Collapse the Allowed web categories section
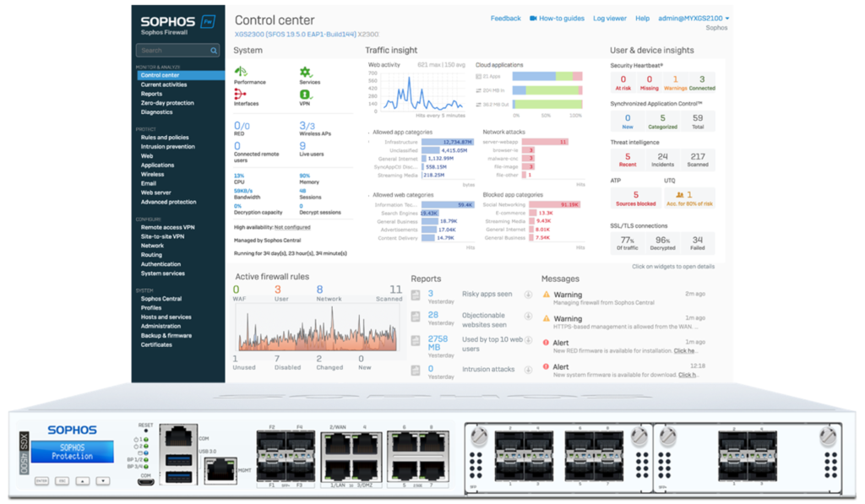865x504 pixels. [368, 195]
